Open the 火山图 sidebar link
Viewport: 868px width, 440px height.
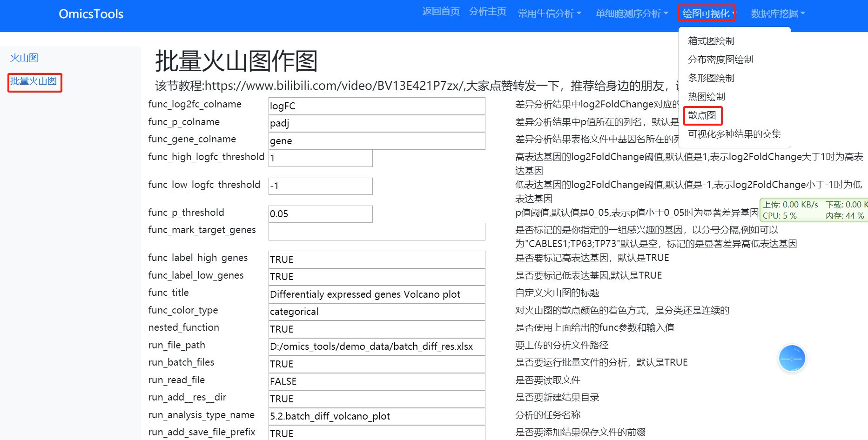click(x=24, y=58)
